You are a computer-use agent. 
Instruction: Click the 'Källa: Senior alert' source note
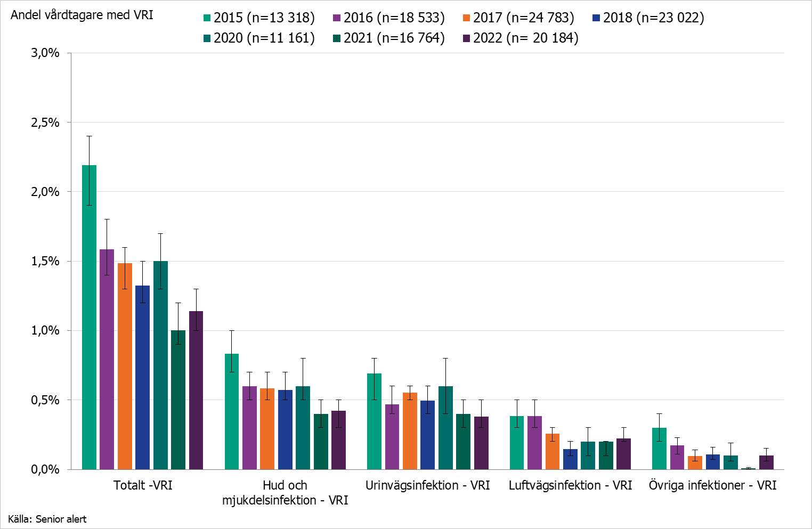click(47, 519)
